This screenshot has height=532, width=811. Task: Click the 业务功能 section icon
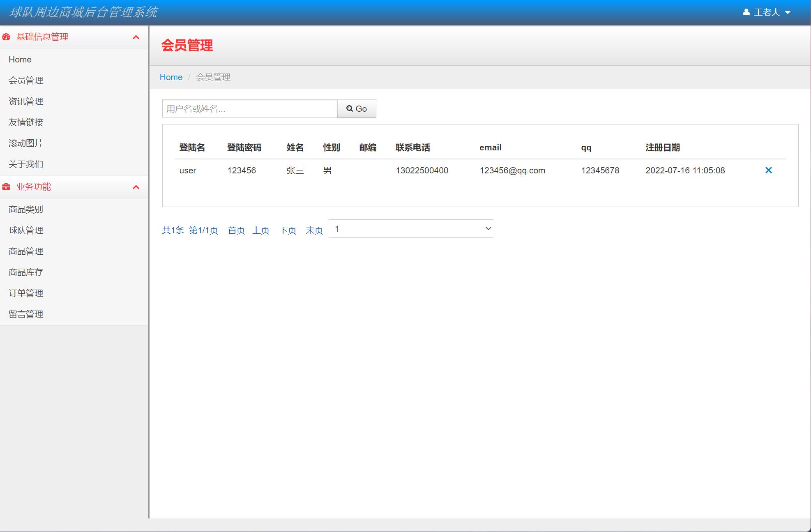[5, 187]
